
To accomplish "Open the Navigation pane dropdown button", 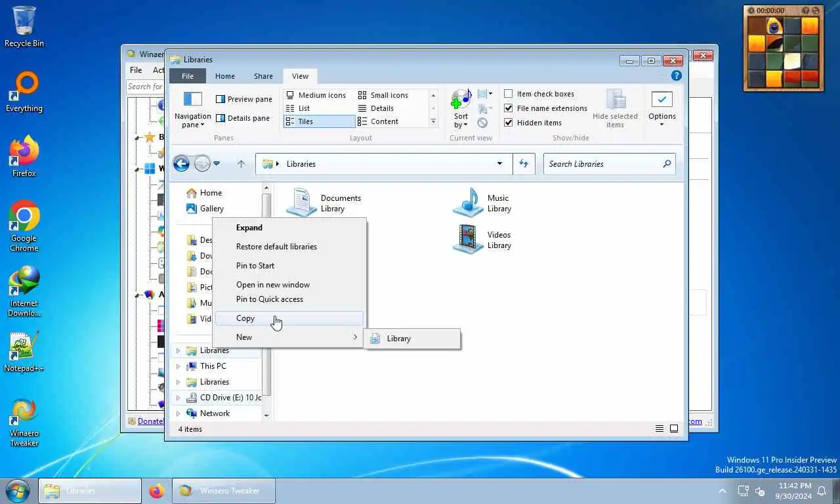I will click(192, 110).
